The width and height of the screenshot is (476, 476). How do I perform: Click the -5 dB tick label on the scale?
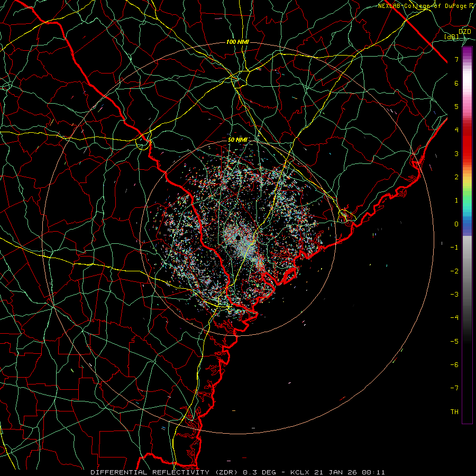click(454, 342)
